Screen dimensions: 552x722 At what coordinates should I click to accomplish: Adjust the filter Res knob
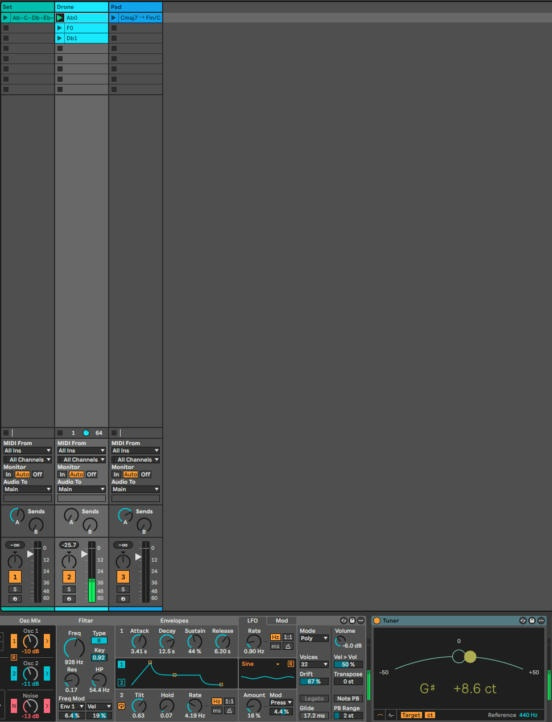point(71,680)
